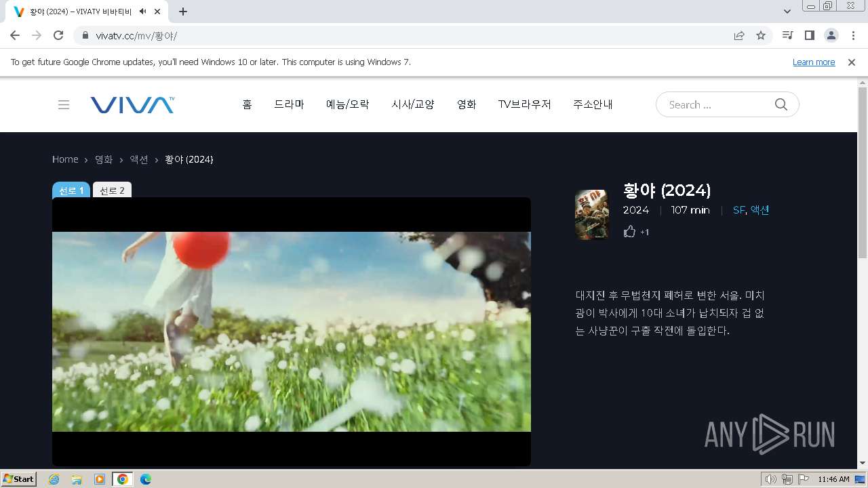This screenshot has width=868, height=488.
Task: Launch Internet Explorer from taskbar
Action: click(54, 479)
